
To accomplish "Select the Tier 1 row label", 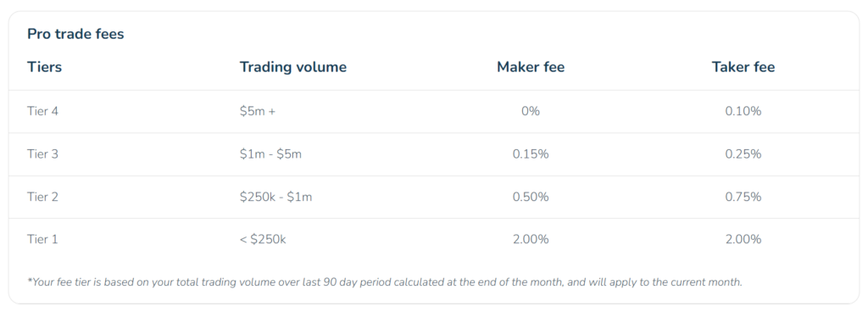I will click(x=42, y=240).
